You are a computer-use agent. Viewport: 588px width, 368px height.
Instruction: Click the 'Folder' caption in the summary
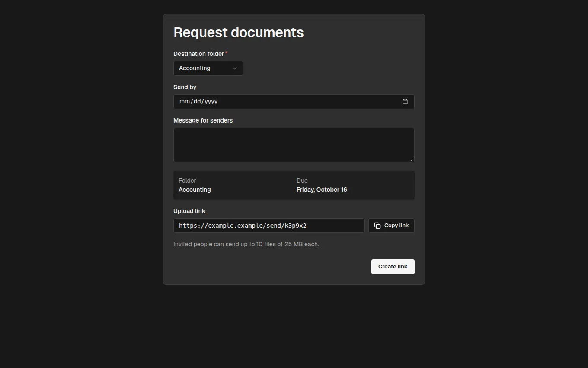coord(187,181)
